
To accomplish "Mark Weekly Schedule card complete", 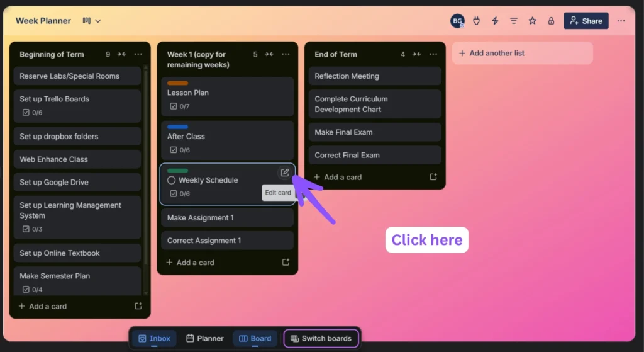I will (171, 180).
